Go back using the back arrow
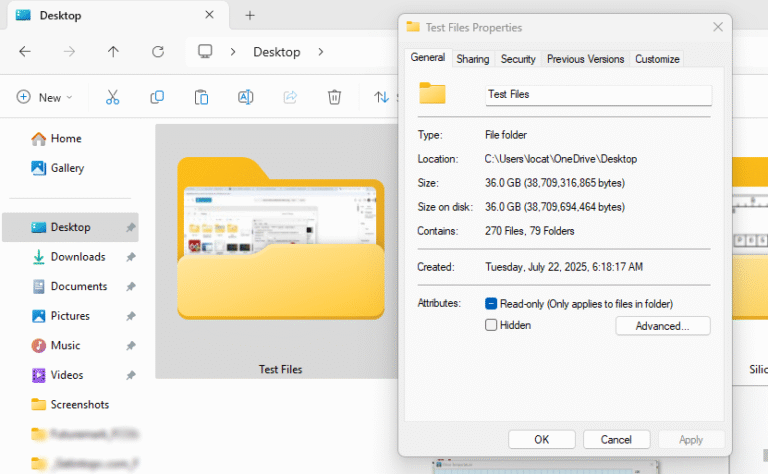The height and width of the screenshot is (474, 768). (24, 51)
